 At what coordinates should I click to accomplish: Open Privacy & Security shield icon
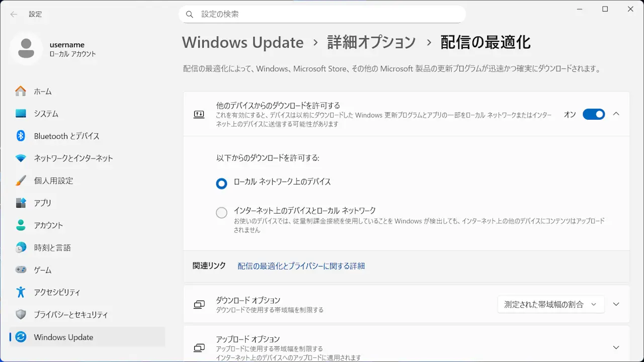click(21, 315)
